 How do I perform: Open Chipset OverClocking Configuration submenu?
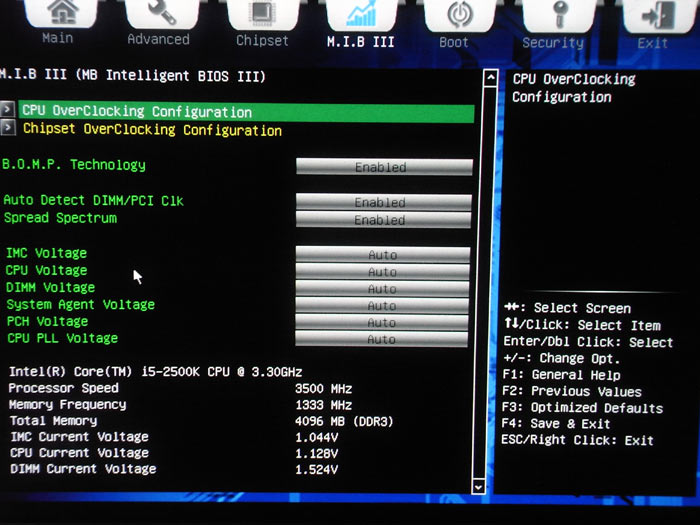tap(152, 129)
